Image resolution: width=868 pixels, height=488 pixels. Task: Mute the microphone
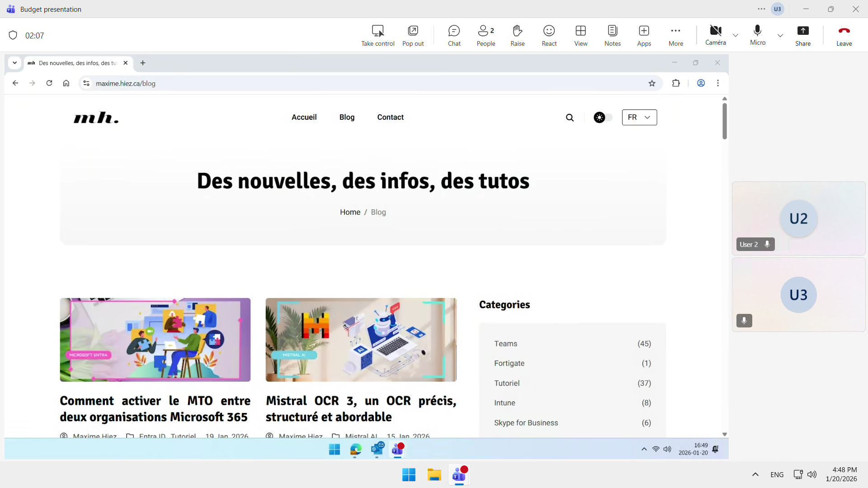(757, 35)
